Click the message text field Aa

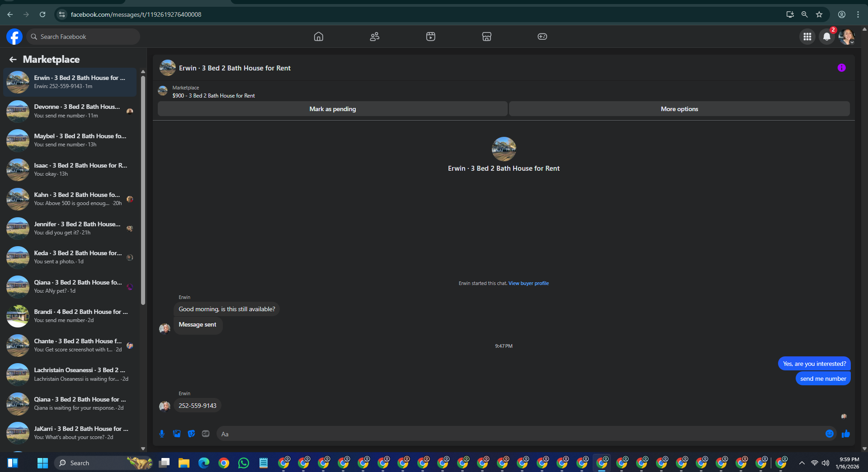tap(520, 434)
